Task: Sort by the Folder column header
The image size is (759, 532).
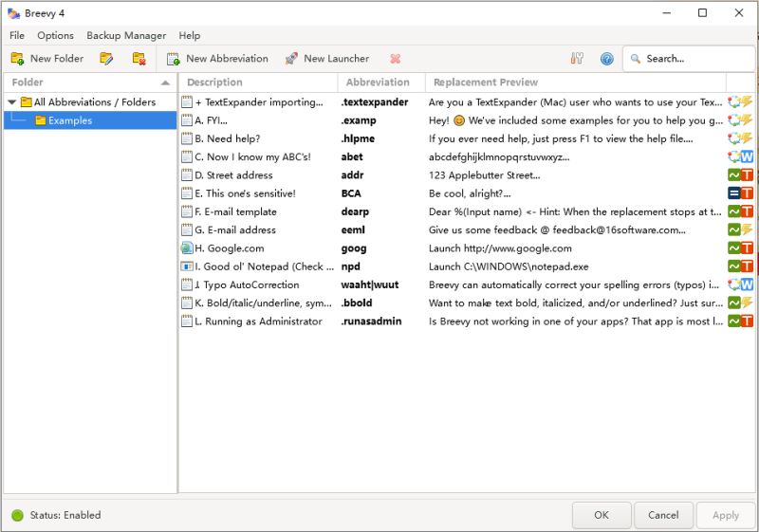Action: (90, 83)
